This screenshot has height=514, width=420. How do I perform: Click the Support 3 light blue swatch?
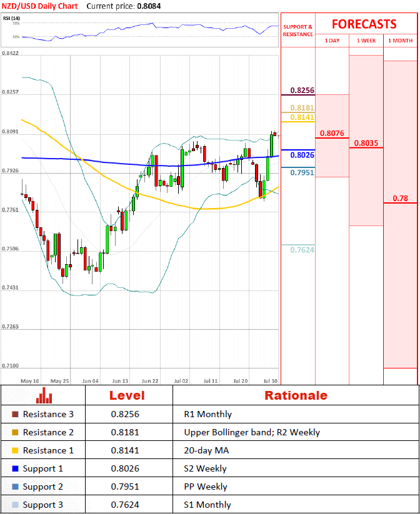click(x=15, y=505)
